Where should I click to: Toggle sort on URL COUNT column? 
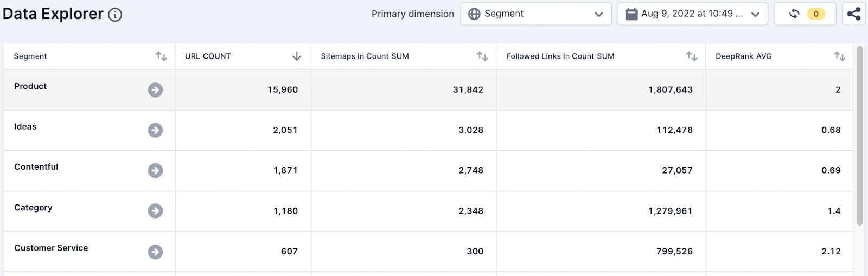click(296, 56)
